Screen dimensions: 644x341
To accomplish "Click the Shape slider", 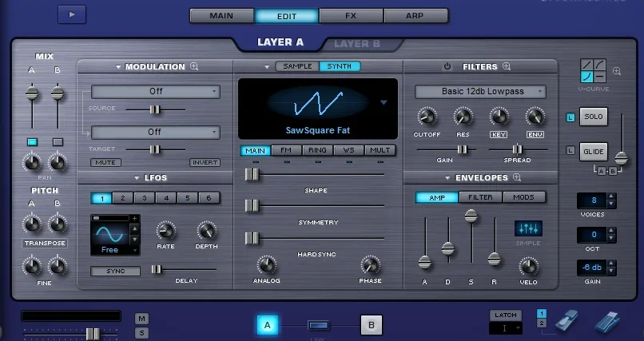I will click(315, 175).
